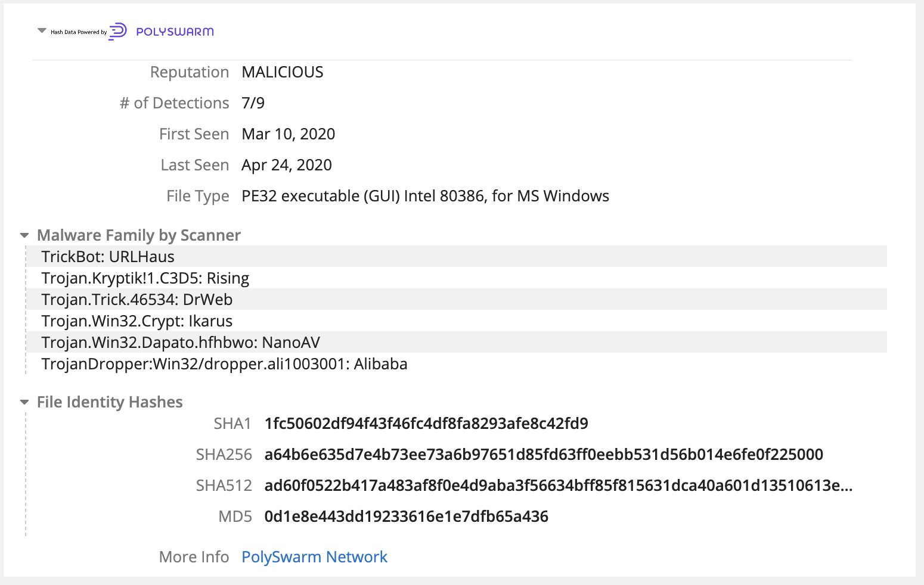Click the PolySwarm brand name text
The height and width of the screenshot is (585, 924).
click(175, 32)
